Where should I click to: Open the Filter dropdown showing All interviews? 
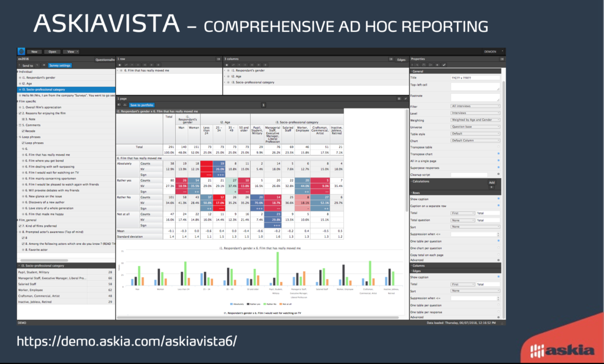click(x=475, y=106)
